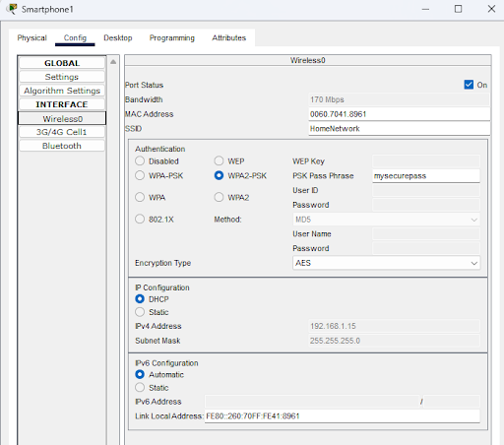This screenshot has width=504, height=445.
Task: Open Algorithm Settings in sidebar
Action: [62, 91]
